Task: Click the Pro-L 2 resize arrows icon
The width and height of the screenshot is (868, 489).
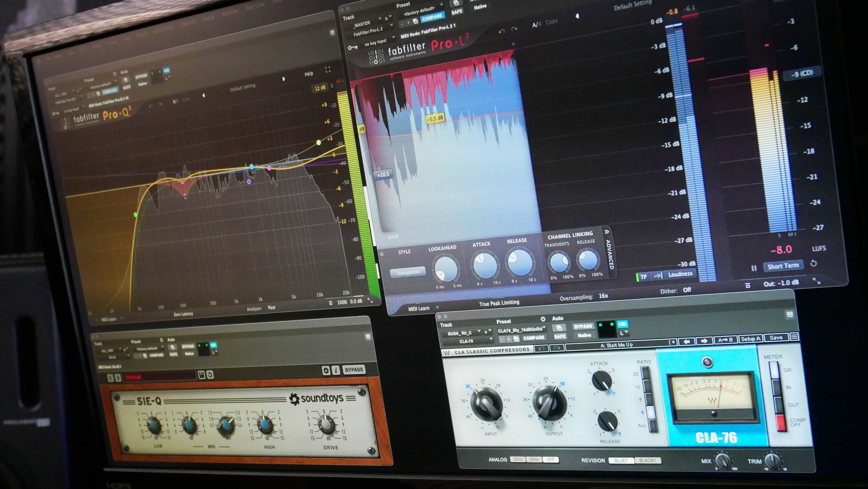Action: pos(817,281)
